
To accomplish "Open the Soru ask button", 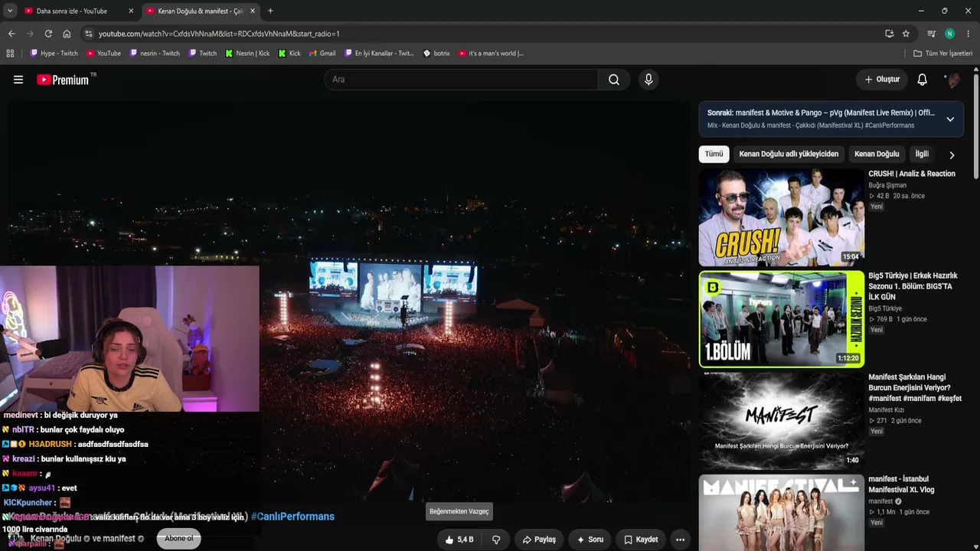I will point(590,540).
